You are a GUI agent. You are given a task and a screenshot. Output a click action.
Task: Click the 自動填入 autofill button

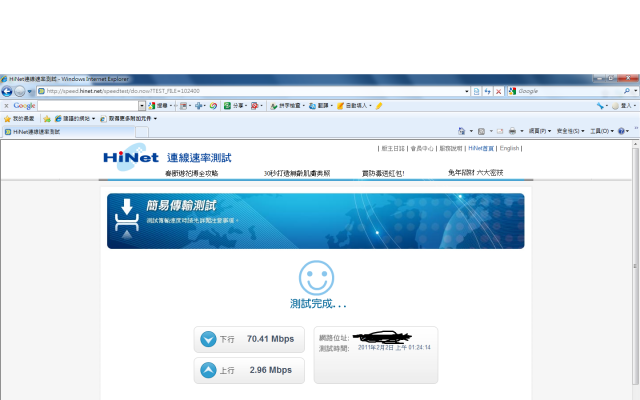pos(354,106)
